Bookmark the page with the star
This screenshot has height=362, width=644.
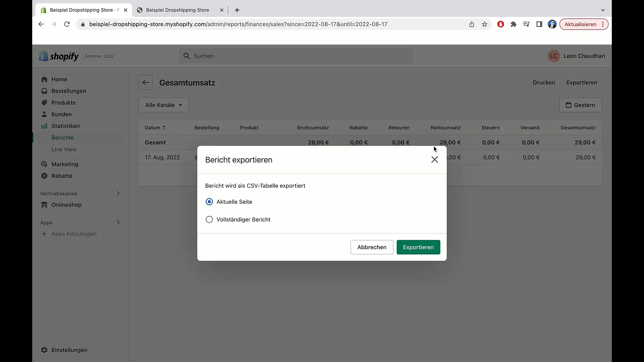tap(484, 24)
